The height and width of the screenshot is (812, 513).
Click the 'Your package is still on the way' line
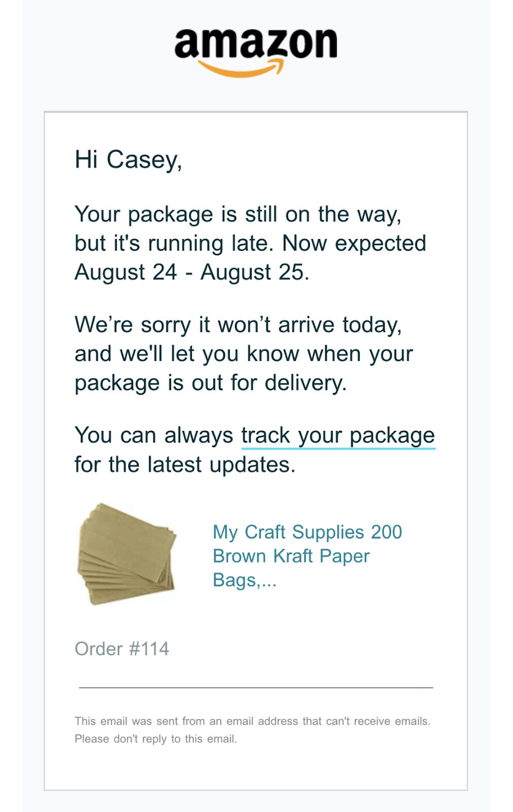point(238,215)
